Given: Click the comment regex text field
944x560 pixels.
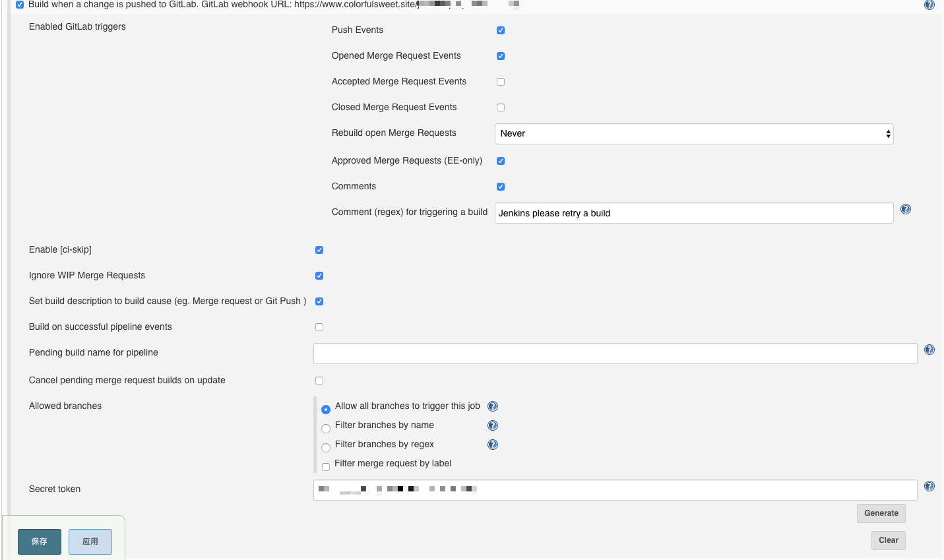Looking at the screenshot, I should pyautogui.click(x=693, y=213).
